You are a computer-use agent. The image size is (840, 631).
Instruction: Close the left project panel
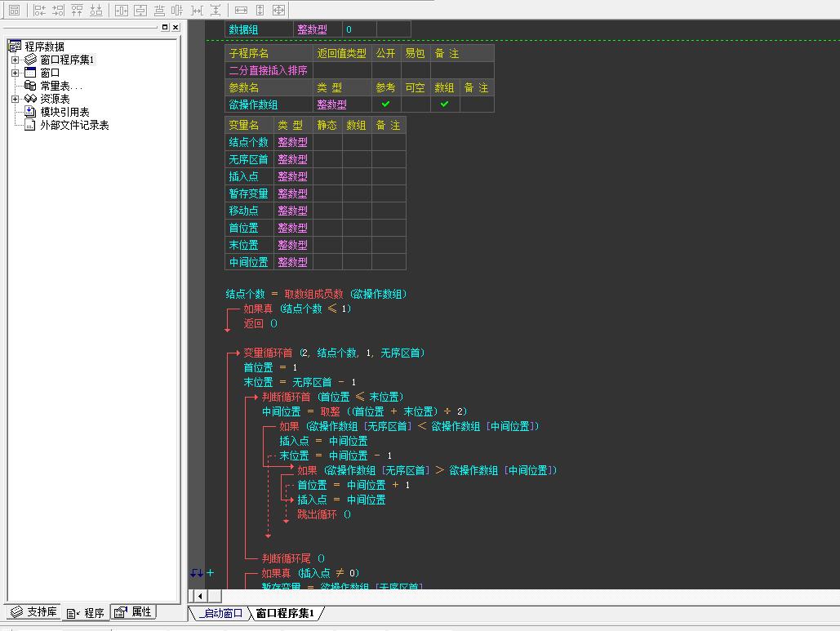pos(176,27)
